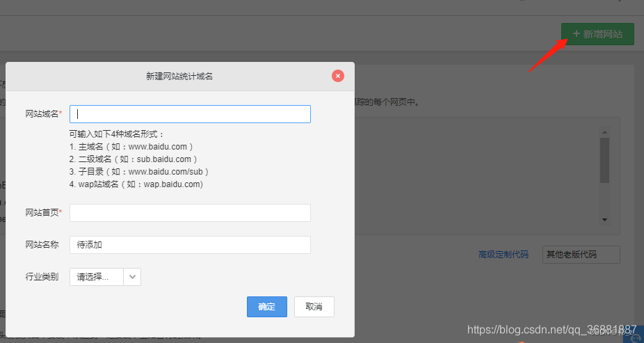
Task: Click into the 网站首页 text box
Action: click(190, 213)
